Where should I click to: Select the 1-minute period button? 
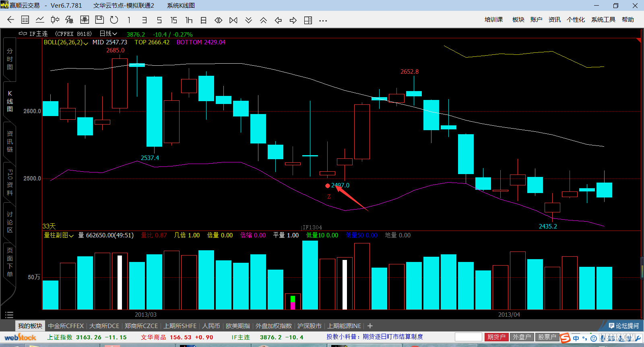(129, 20)
